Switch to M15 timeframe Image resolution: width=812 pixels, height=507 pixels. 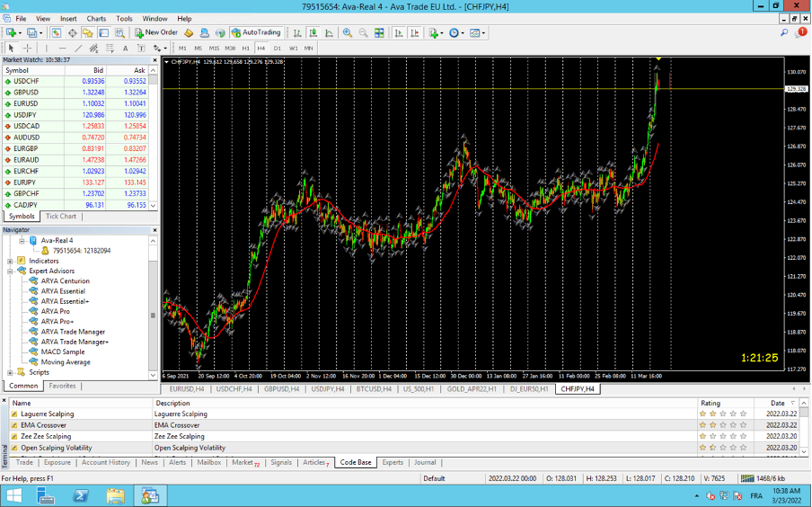click(214, 49)
